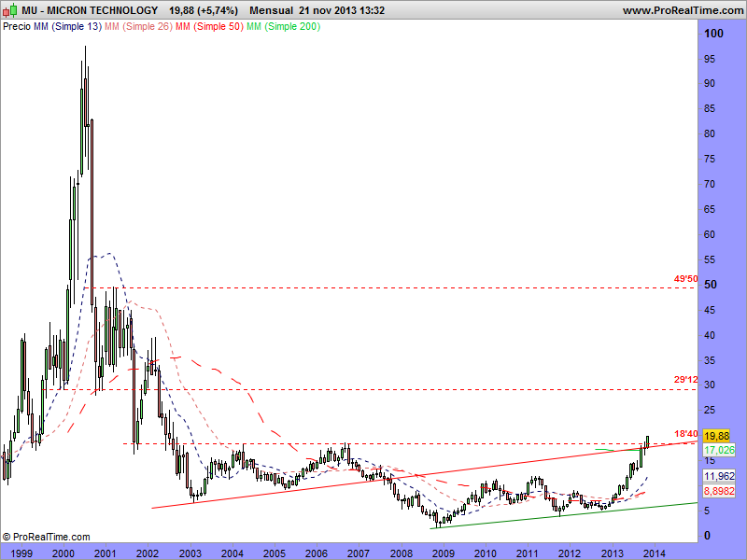
Task: Click the green 17,026 moving average tag
Action: pos(719,450)
